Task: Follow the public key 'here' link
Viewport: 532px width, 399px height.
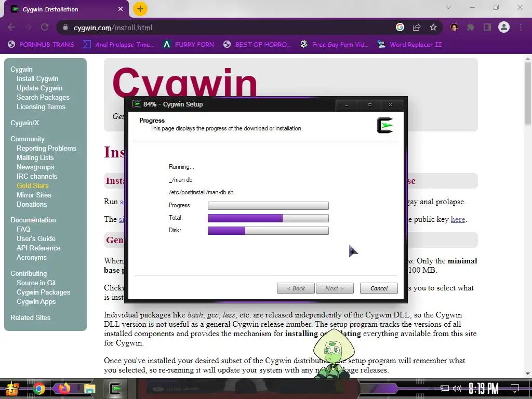Action: [x=458, y=219]
